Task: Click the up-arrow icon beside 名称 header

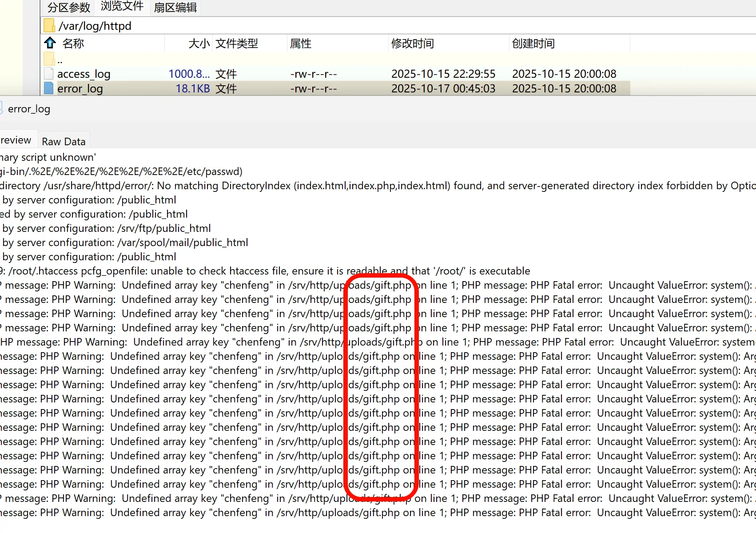Action: click(x=50, y=43)
